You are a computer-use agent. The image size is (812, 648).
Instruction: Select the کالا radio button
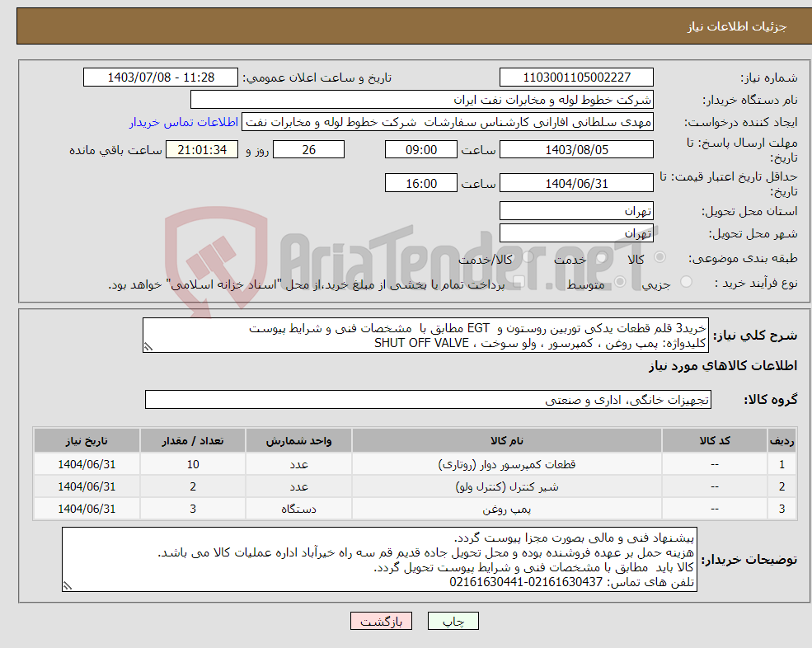659,257
